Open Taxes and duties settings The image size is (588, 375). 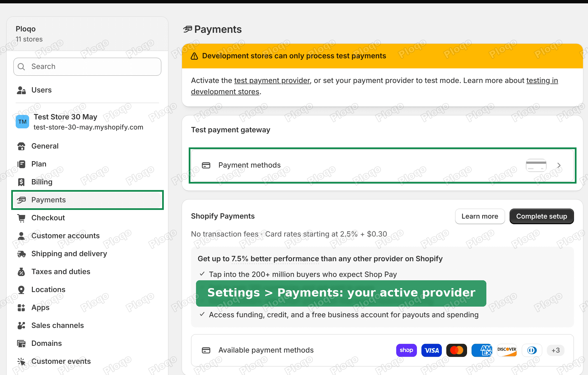pos(87,272)
